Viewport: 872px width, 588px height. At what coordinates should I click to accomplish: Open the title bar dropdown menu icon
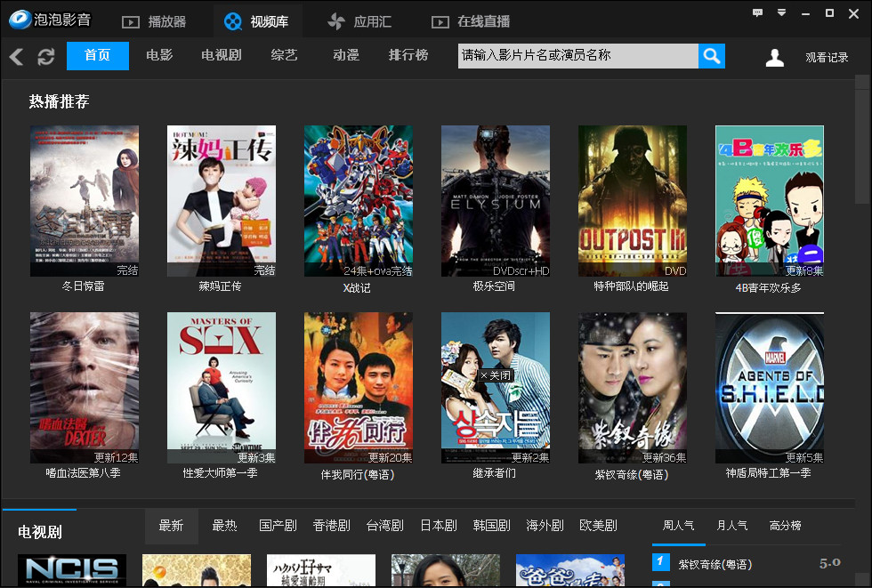coord(781,12)
